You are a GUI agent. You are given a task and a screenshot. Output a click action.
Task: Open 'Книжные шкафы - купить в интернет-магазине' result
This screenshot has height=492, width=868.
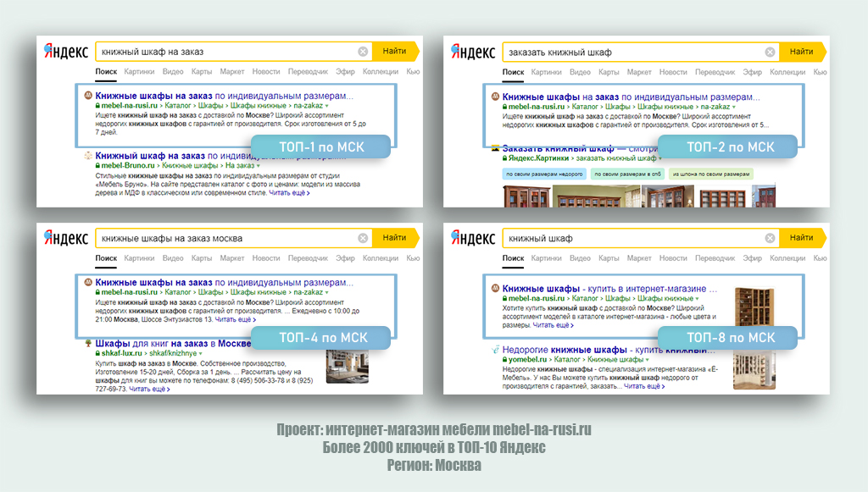tap(609, 289)
